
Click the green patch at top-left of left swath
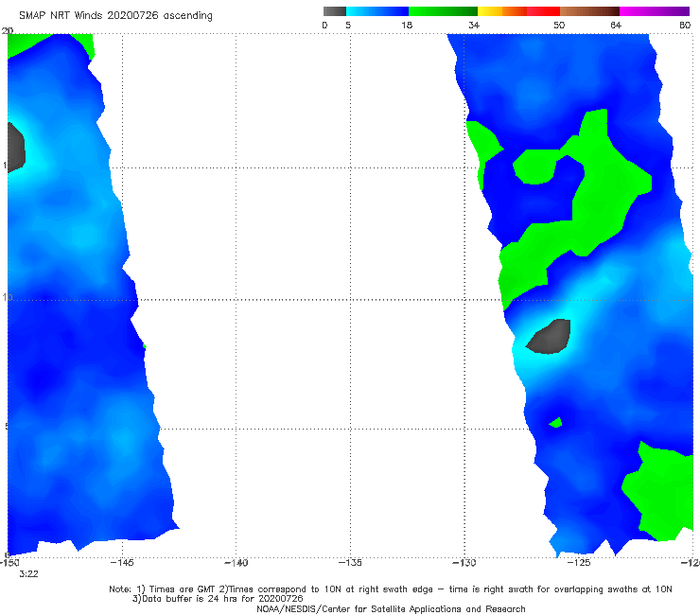[26, 44]
